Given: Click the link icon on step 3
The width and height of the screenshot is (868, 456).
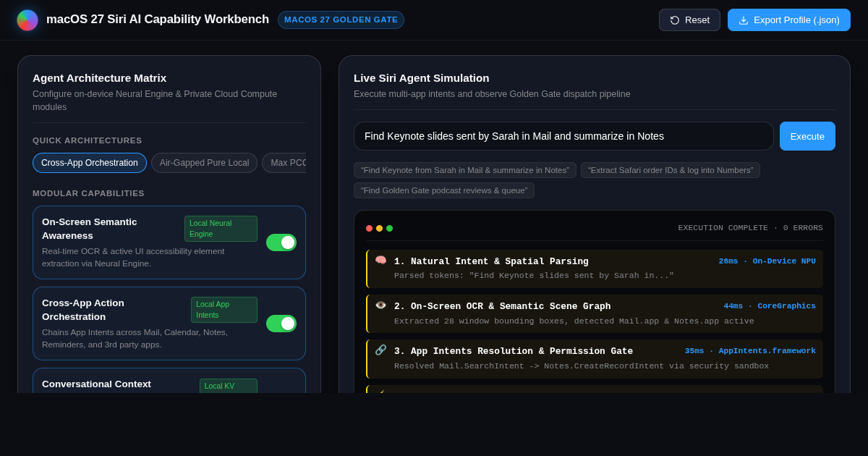Looking at the screenshot, I should [x=380, y=350].
